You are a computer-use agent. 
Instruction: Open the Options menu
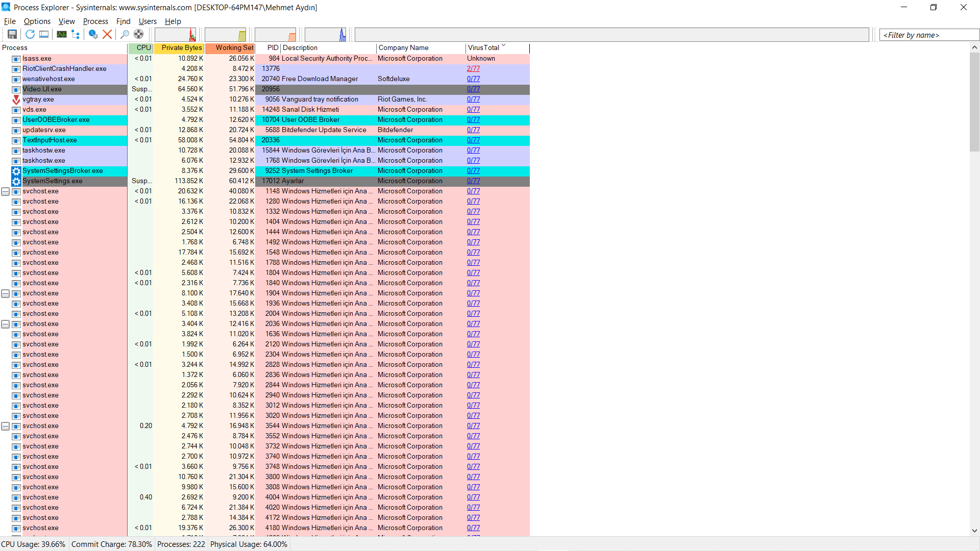(37, 21)
